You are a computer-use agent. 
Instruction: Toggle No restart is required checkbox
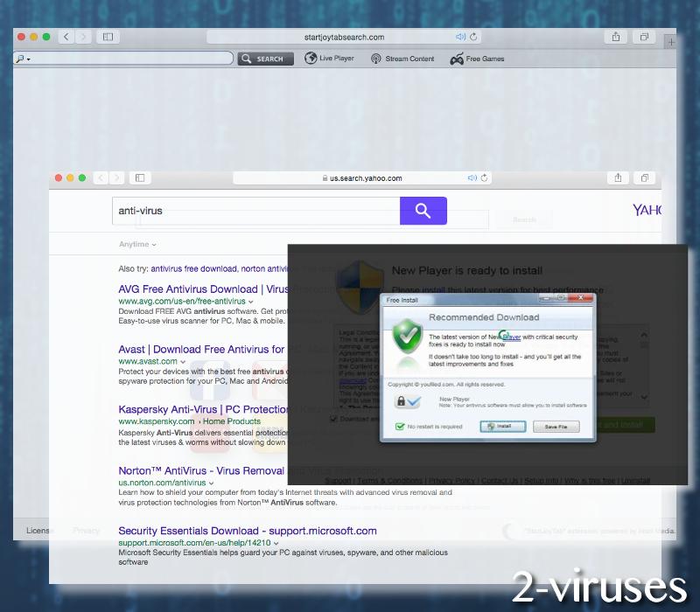(x=400, y=427)
